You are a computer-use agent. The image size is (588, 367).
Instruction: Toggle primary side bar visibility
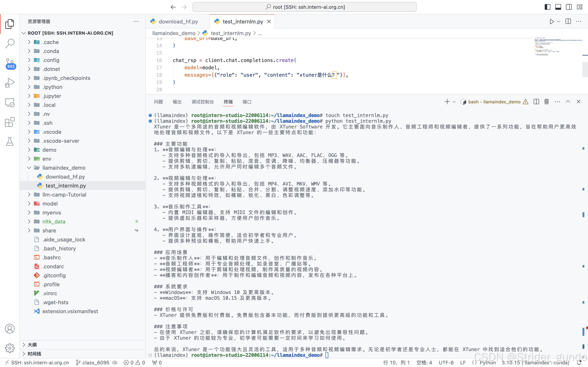coord(547,7)
